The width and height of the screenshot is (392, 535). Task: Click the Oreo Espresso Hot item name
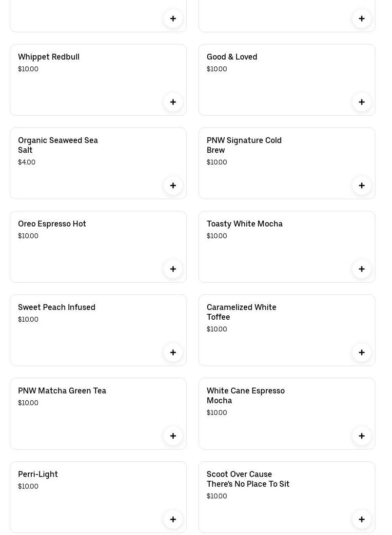[52, 224]
